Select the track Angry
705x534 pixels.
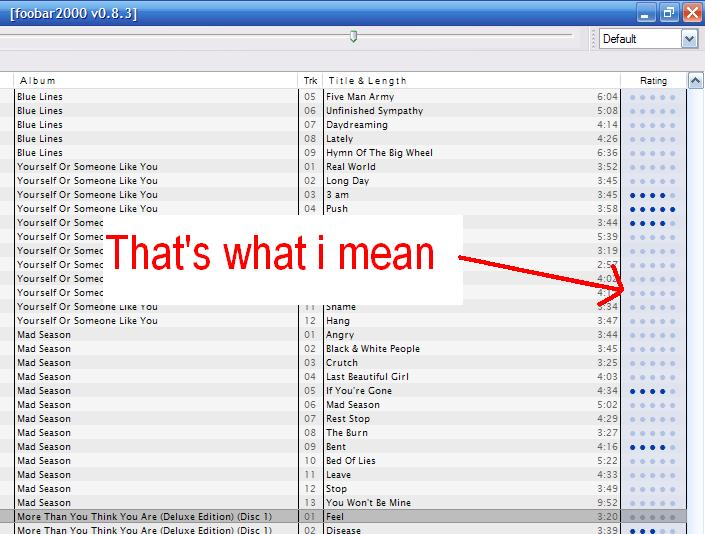[340, 335]
